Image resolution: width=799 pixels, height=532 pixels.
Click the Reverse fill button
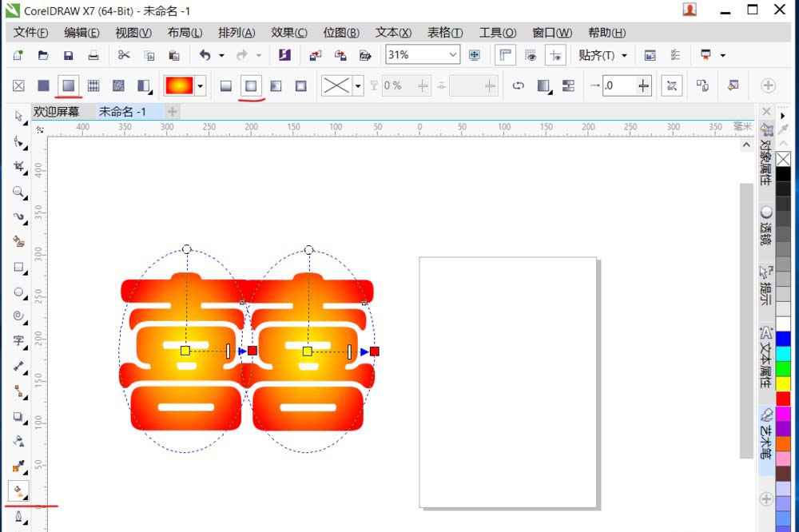coord(519,85)
